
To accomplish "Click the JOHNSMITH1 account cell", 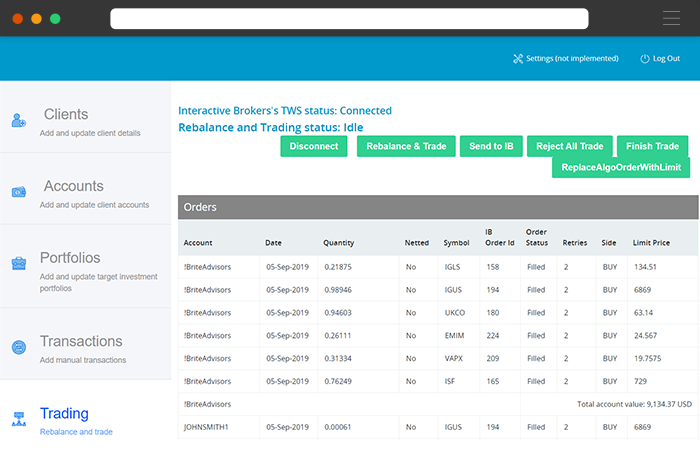I will pyautogui.click(x=206, y=427).
